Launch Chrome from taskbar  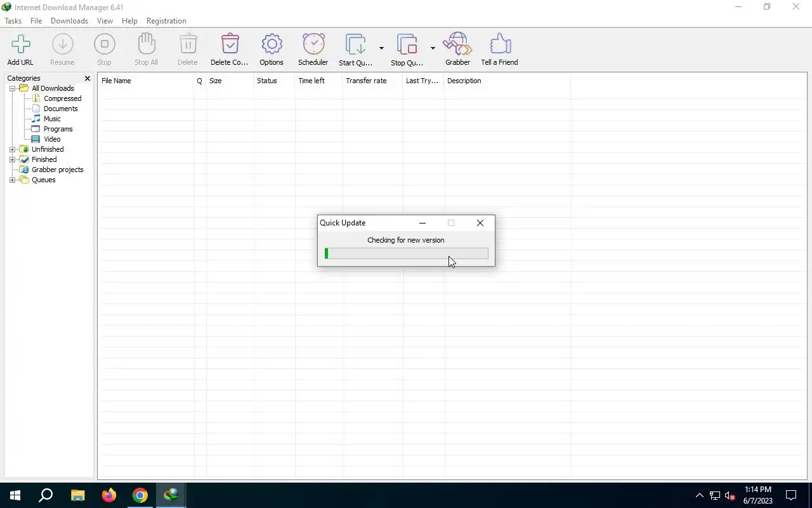click(x=140, y=495)
